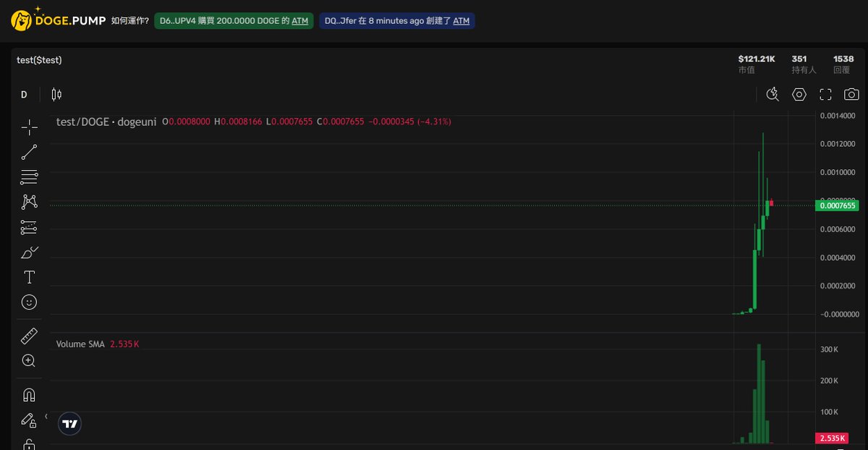Select the Text annotation tool
Screen dimensions: 868x450
point(29,277)
